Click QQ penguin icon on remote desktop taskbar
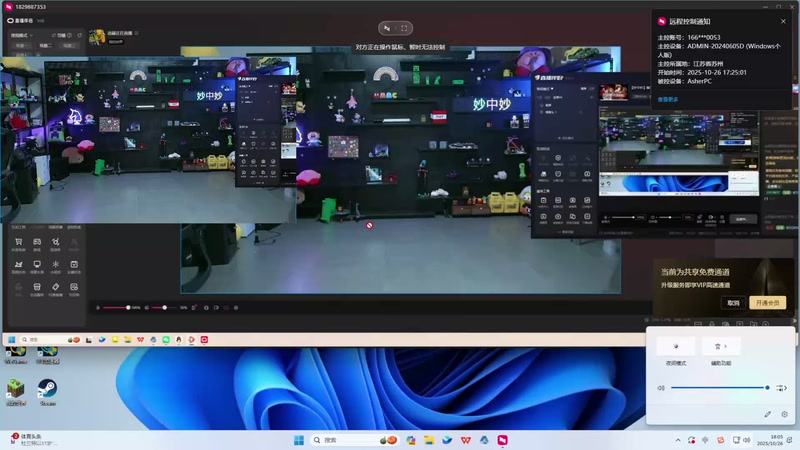 coord(179,339)
